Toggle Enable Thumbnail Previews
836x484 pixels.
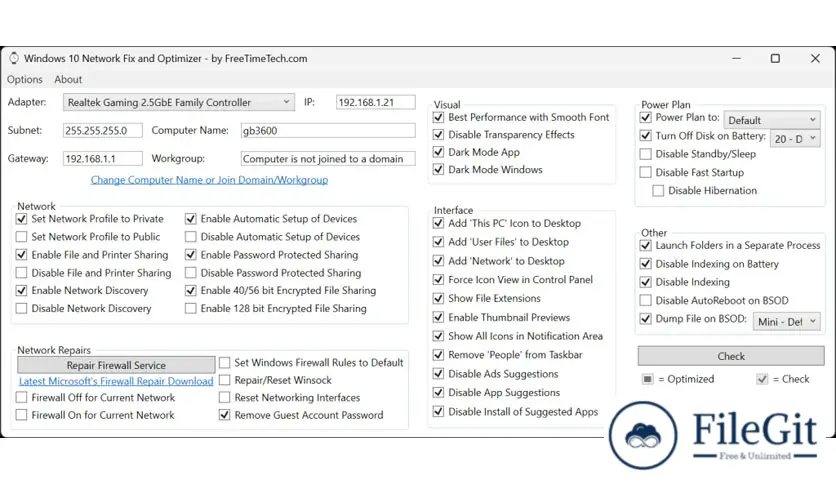click(x=438, y=318)
